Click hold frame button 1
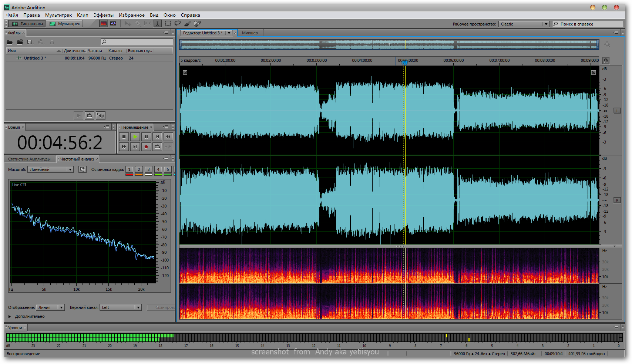The width and height of the screenshot is (632, 364). point(129,169)
